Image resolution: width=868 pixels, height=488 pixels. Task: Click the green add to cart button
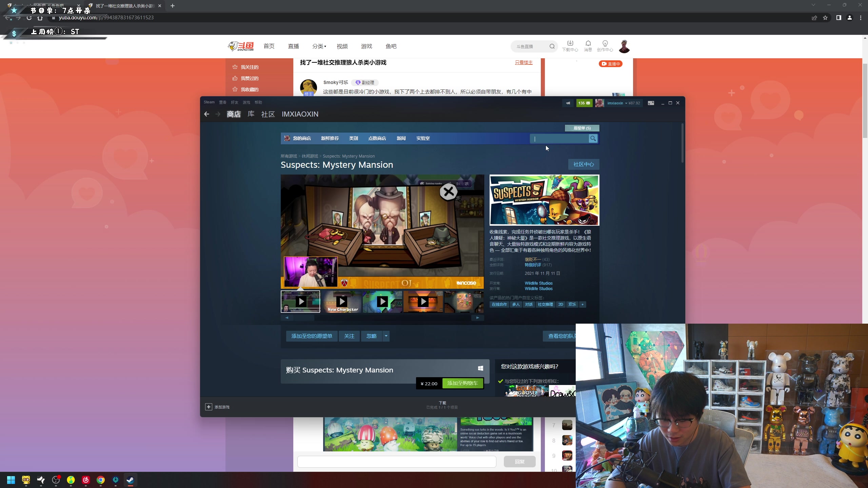click(462, 383)
